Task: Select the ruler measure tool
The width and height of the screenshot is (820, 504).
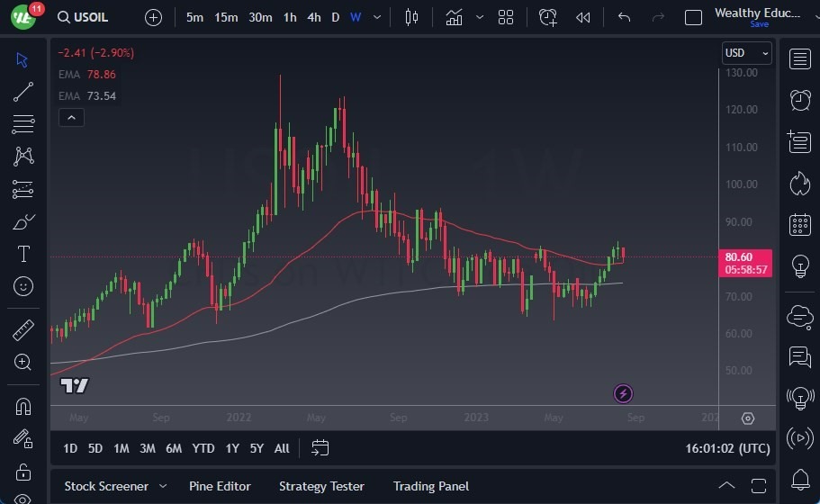Action: pos(23,330)
